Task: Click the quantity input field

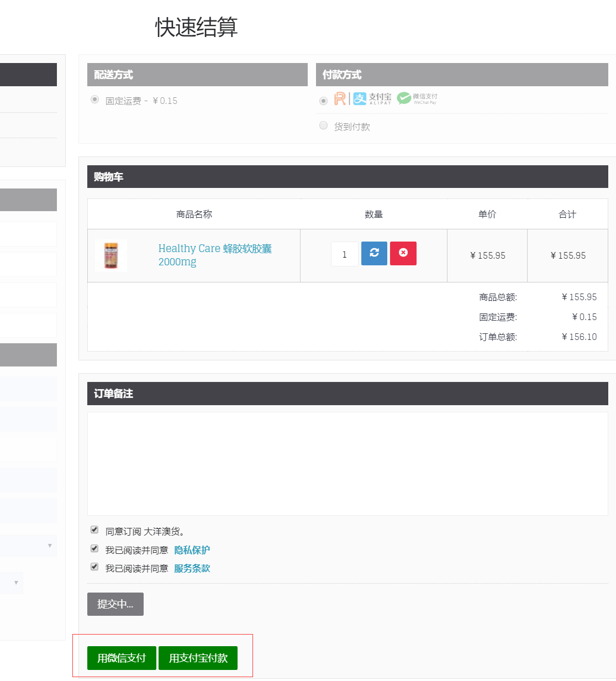Action: click(345, 254)
